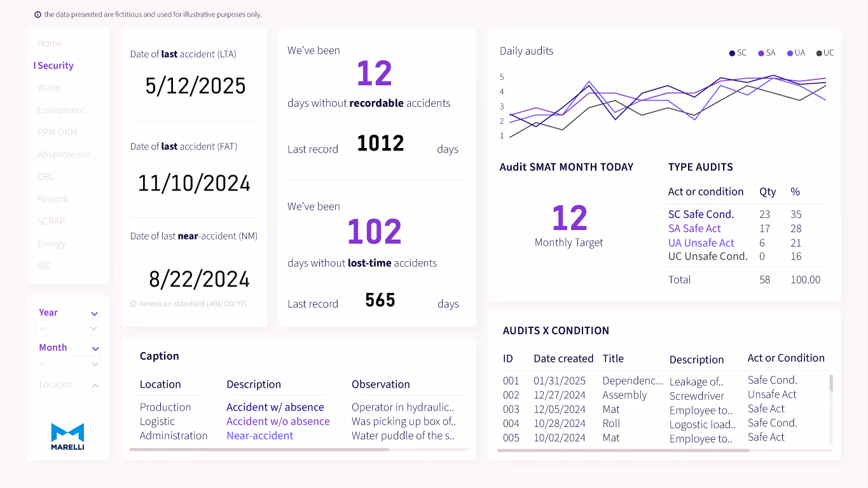The width and height of the screenshot is (868, 488).
Task: Toggle the SC series in the Daily audits legend
Action: click(737, 53)
